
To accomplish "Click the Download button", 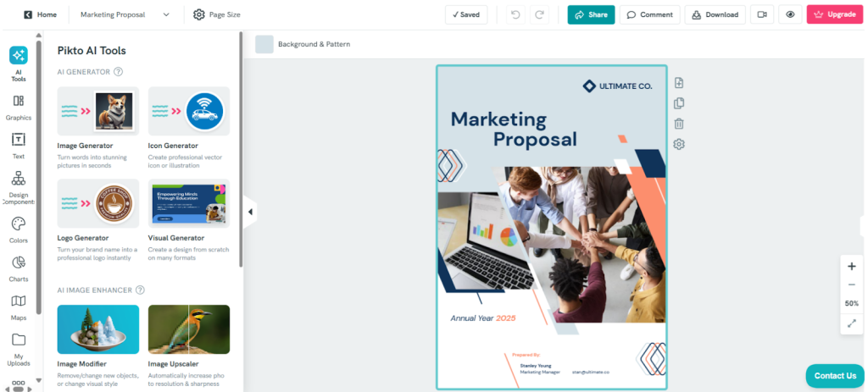I will tap(715, 15).
